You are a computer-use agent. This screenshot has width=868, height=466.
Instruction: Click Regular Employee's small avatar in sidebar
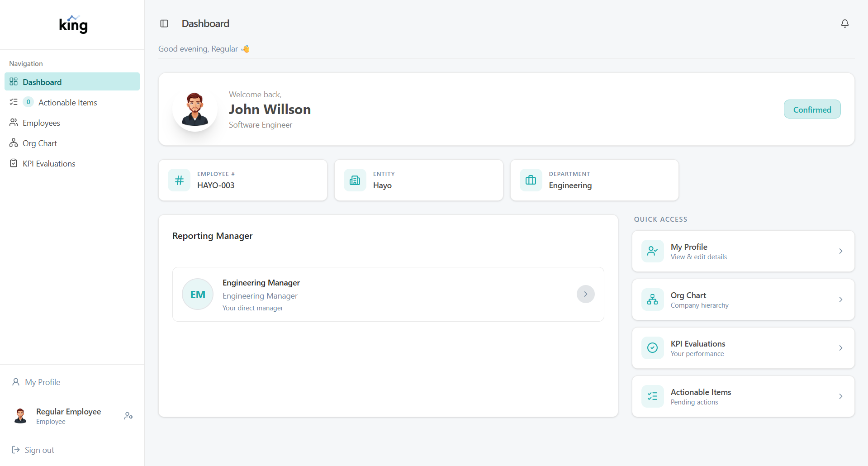click(20, 416)
